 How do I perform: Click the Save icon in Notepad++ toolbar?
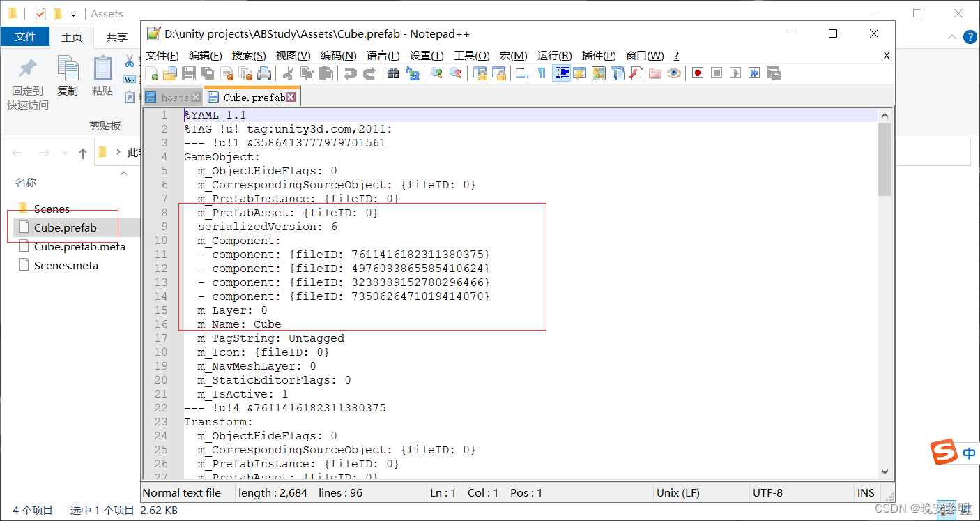189,73
